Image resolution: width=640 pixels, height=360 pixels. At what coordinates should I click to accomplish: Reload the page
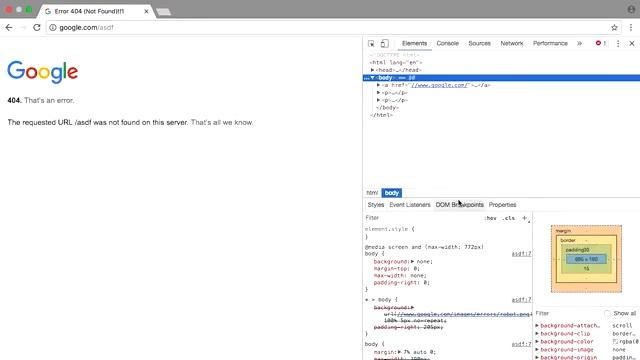[x=37, y=27]
